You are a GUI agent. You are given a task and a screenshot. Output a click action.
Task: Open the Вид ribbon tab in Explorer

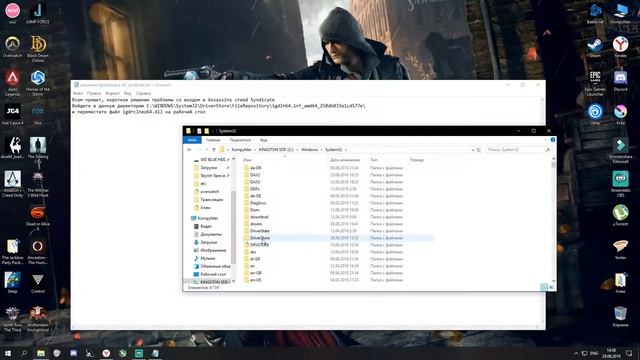tap(264, 140)
